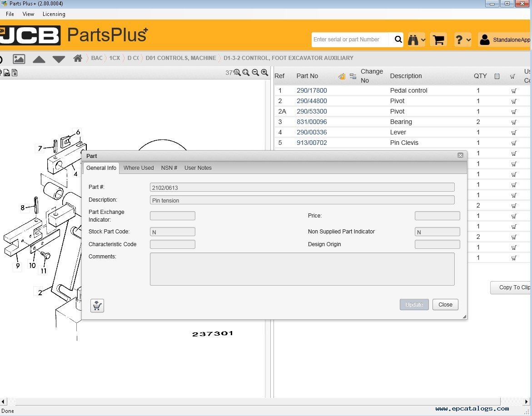Add Pivot 290/53300 to cart
The width and height of the screenshot is (532, 416).
tap(514, 112)
